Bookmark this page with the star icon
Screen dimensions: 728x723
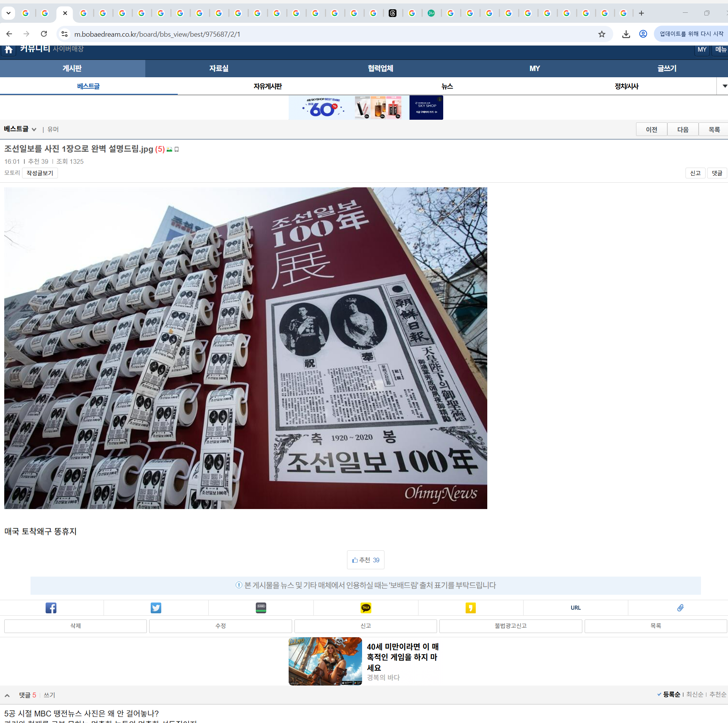pos(602,34)
